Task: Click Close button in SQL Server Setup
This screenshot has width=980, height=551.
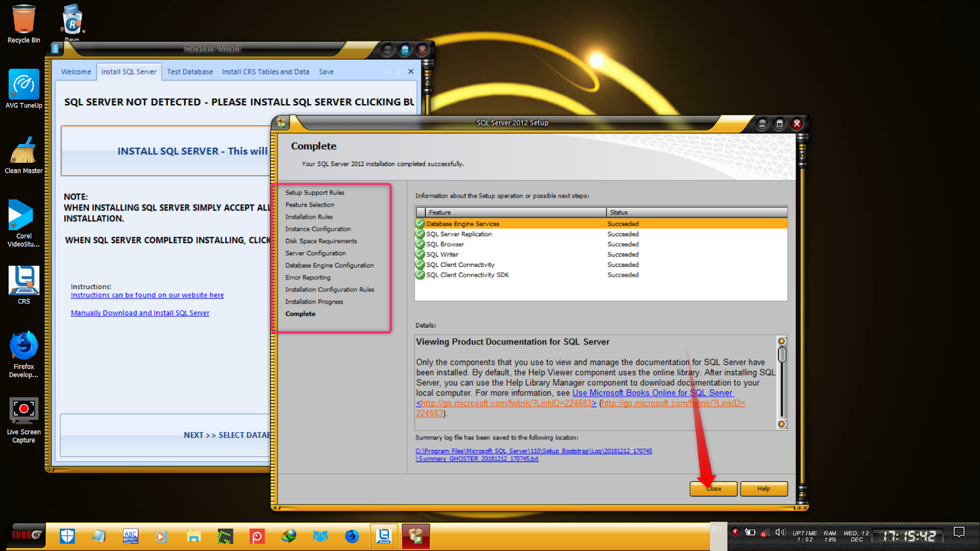Action: pos(714,489)
